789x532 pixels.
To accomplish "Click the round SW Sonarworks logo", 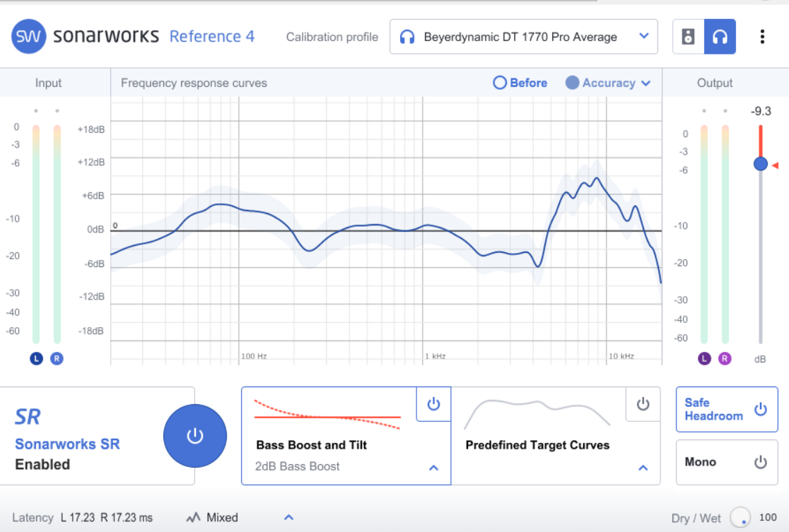I will (x=29, y=36).
